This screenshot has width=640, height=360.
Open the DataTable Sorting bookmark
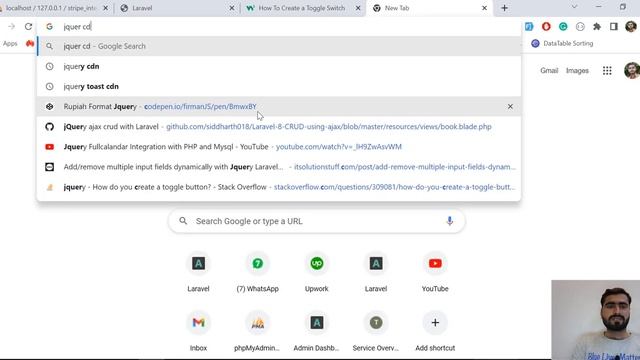pos(562,43)
